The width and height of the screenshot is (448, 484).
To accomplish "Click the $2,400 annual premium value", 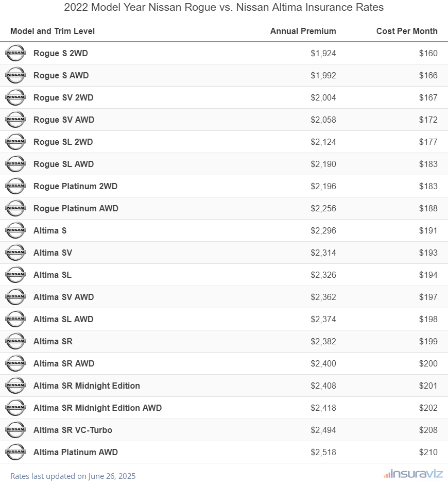I will point(323,363).
